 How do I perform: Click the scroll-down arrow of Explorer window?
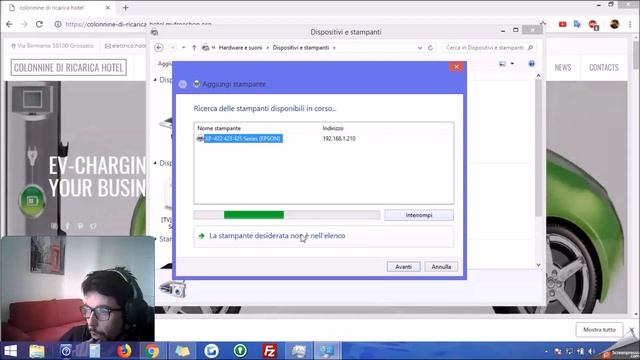[538, 265]
